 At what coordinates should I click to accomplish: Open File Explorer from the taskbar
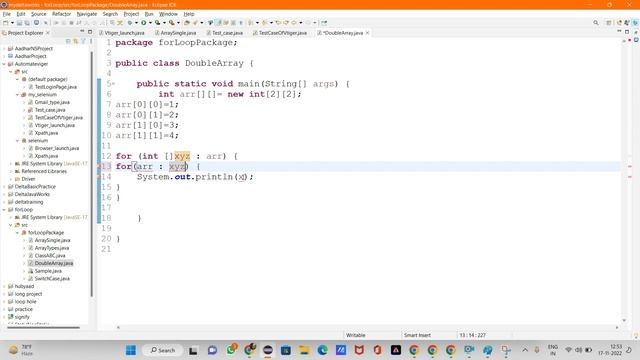pos(304,350)
